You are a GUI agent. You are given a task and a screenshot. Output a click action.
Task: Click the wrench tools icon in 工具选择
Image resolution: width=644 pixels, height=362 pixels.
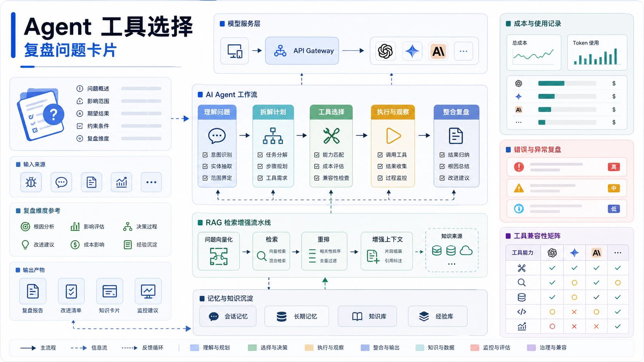click(x=331, y=136)
